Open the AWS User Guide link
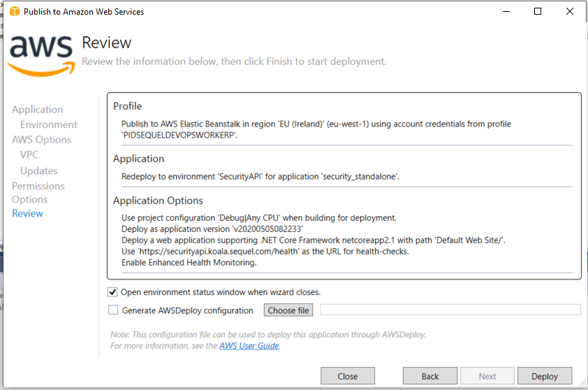 tap(249, 346)
